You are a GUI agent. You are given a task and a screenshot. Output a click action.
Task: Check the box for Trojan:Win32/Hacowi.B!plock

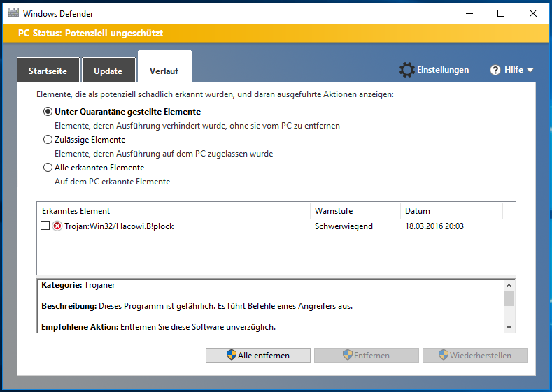point(45,226)
